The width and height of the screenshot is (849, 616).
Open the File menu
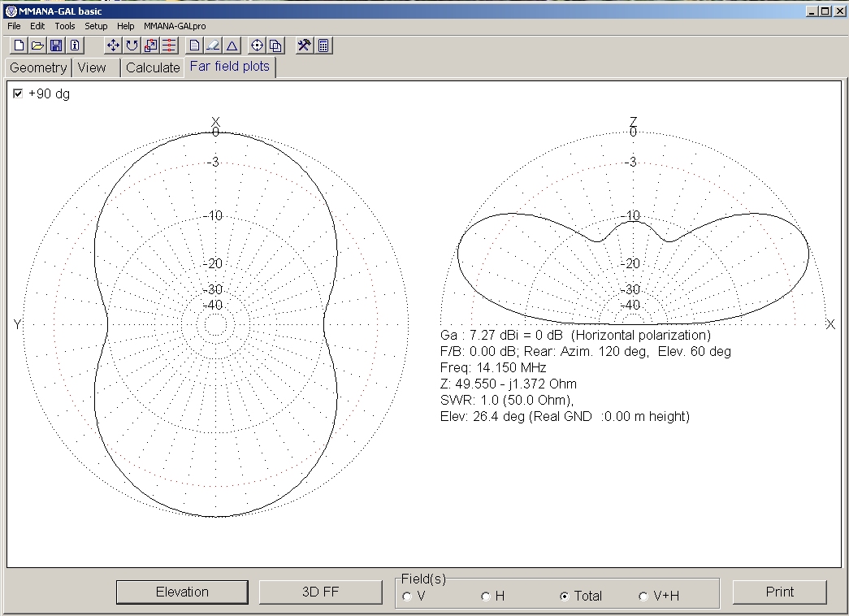pyautogui.click(x=14, y=26)
